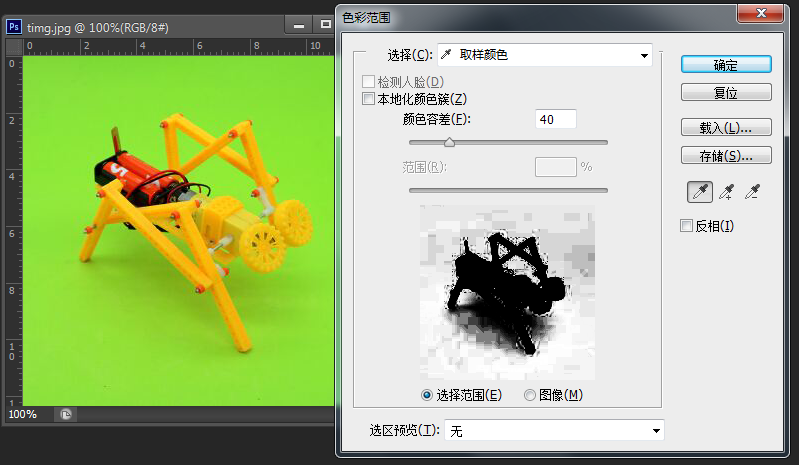Close the 色彩范围 dialog
Viewport: 799px width, 465px height.
click(x=760, y=13)
